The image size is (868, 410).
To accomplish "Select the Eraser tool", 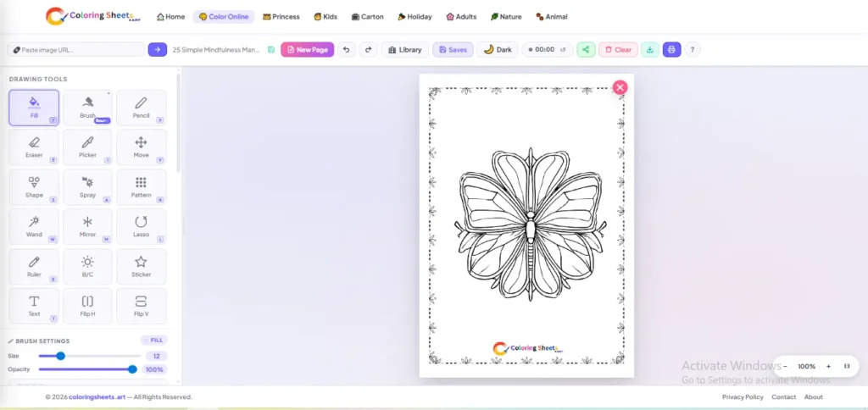I will click(34, 147).
